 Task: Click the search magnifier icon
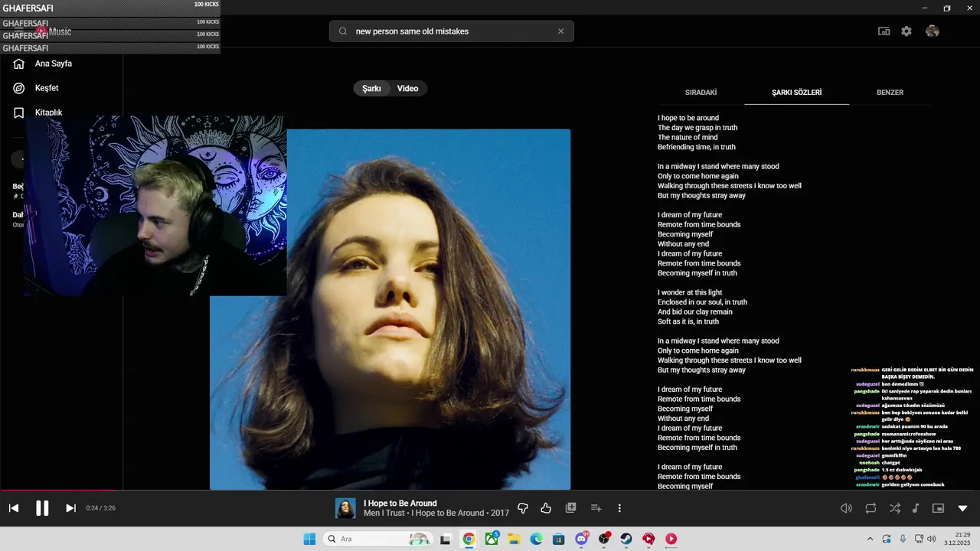tap(343, 31)
